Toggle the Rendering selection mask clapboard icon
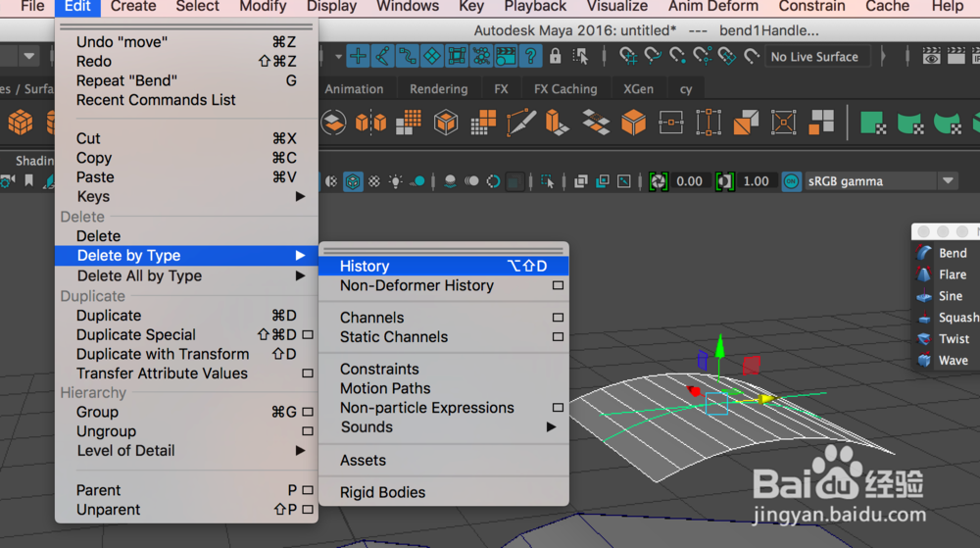980x548 pixels. point(506,56)
